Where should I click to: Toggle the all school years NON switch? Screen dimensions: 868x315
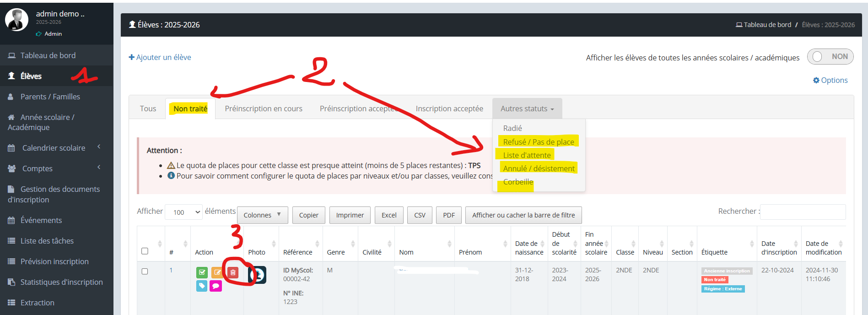coord(830,57)
